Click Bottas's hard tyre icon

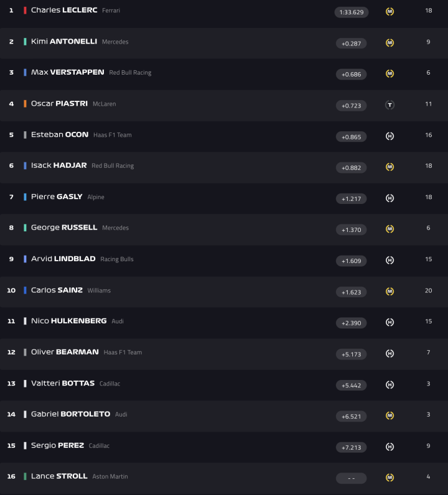pyautogui.click(x=390, y=385)
